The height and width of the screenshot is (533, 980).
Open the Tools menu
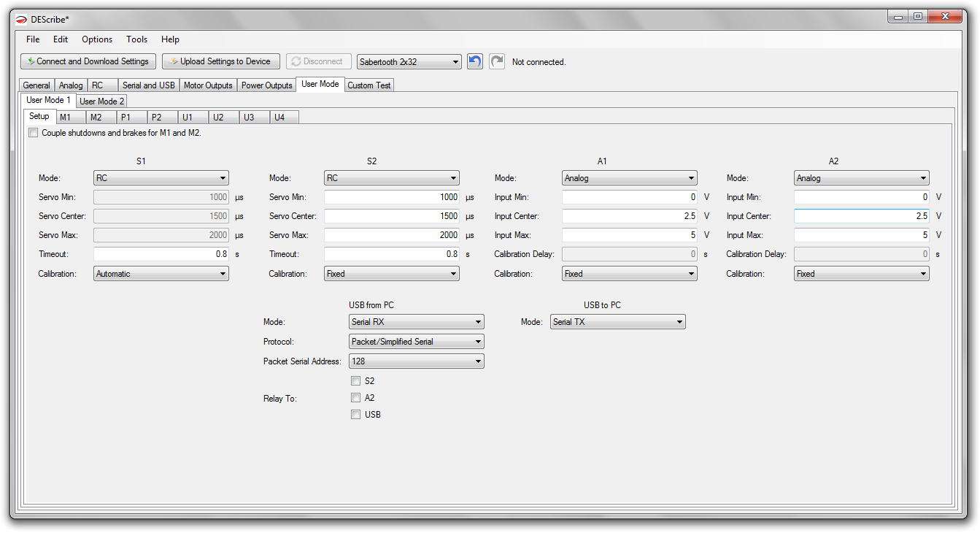[x=136, y=39]
